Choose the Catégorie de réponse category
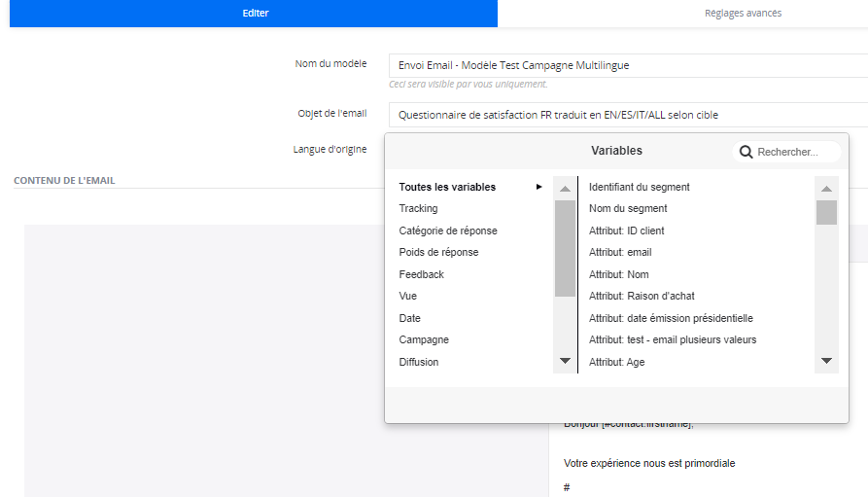Viewport: 868px width, 497px height. point(447,231)
